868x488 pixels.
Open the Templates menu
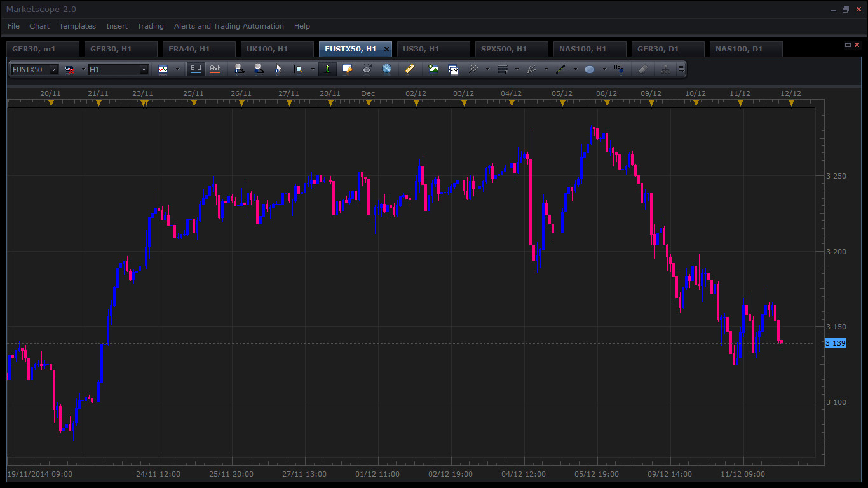[78, 26]
